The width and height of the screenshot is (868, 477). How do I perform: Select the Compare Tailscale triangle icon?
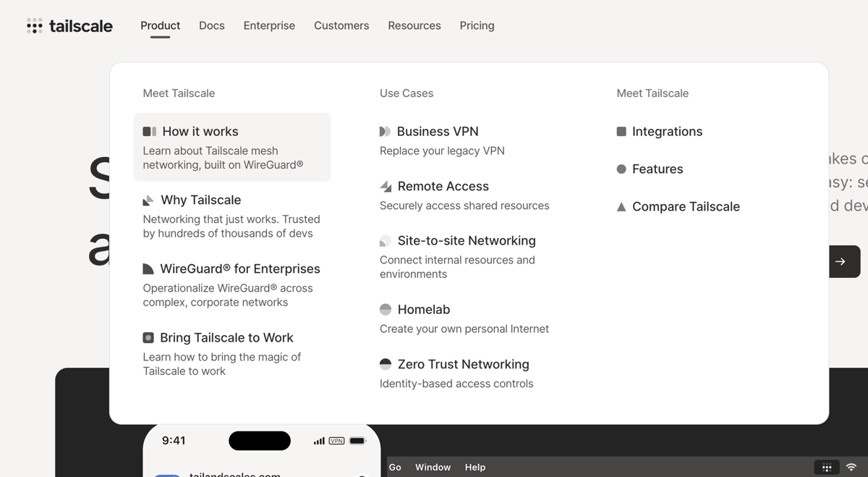621,206
